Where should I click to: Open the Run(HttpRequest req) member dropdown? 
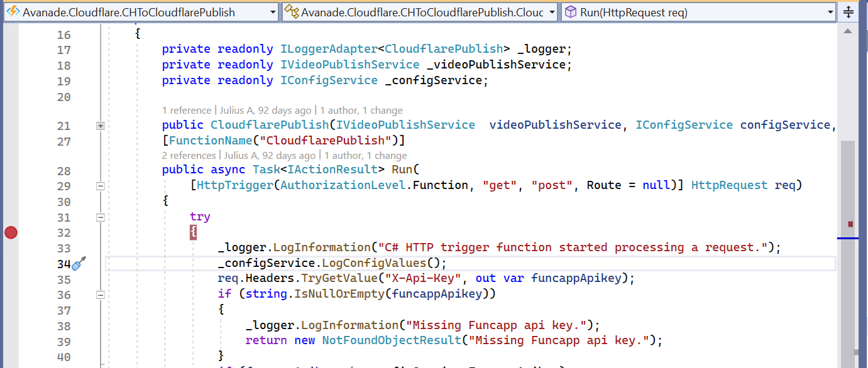(x=830, y=12)
